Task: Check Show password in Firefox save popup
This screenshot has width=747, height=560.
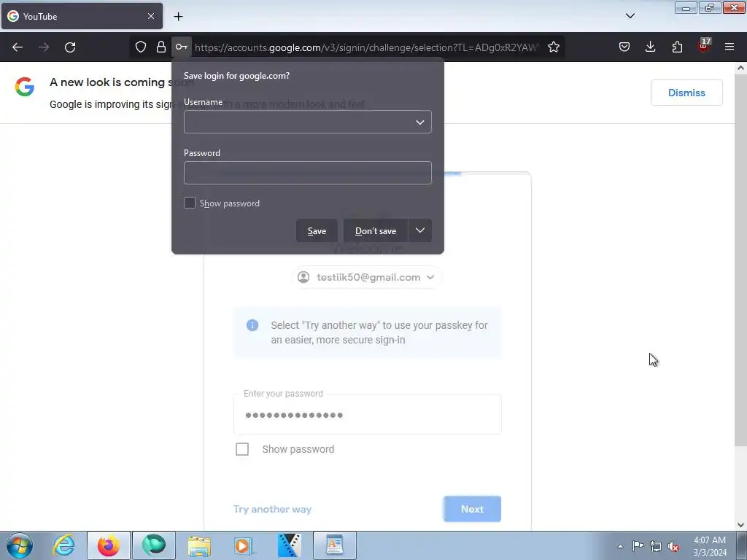Action: tap(190, 203)
